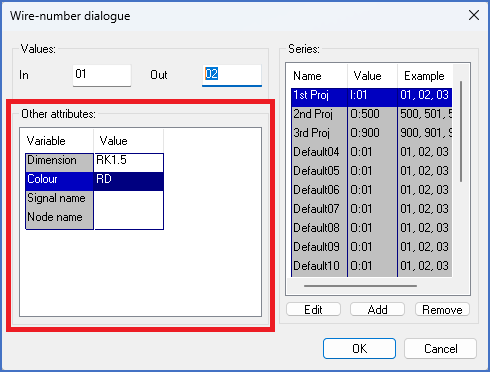Click the Add series button
This screenshot has width=490, height=372.
coord(377,310)
